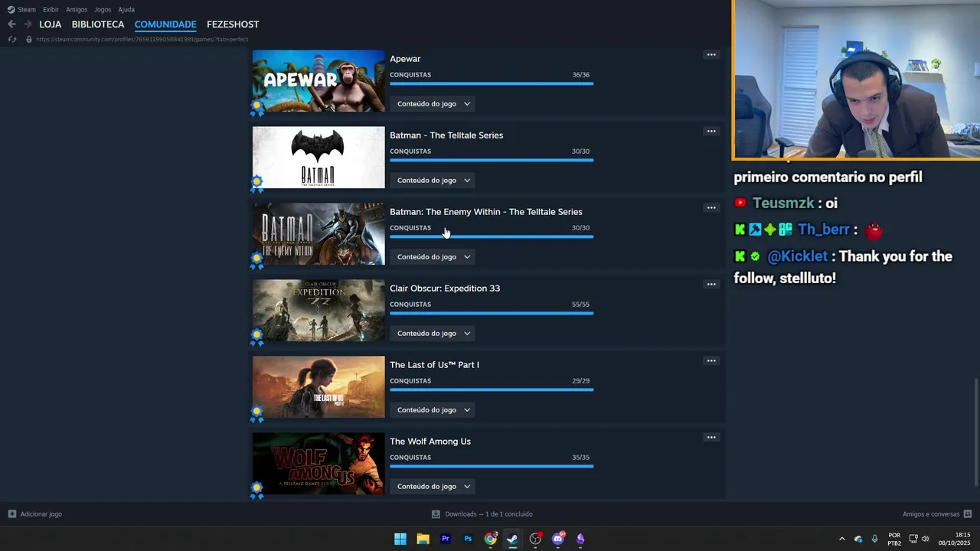This screenshot has width=980, height=551.
Task: Open The Last of Us Part I thumbnail
Action: (x=318, y=387)
